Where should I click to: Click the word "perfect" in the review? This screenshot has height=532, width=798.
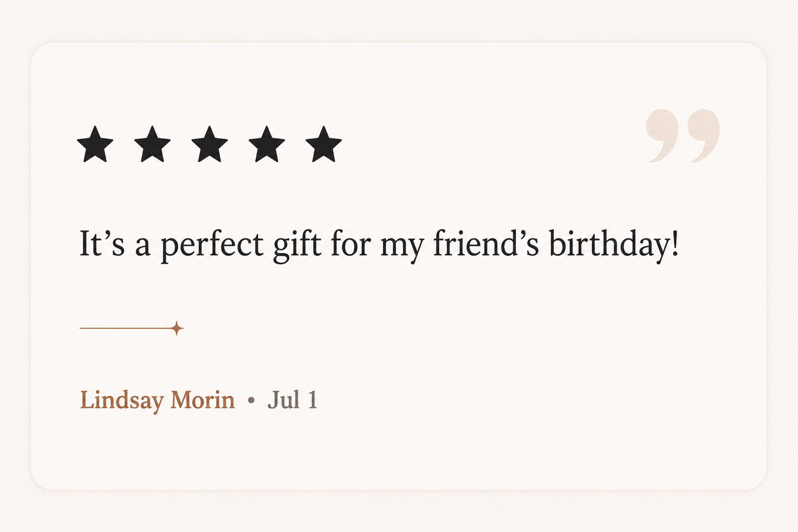(212, 245)
